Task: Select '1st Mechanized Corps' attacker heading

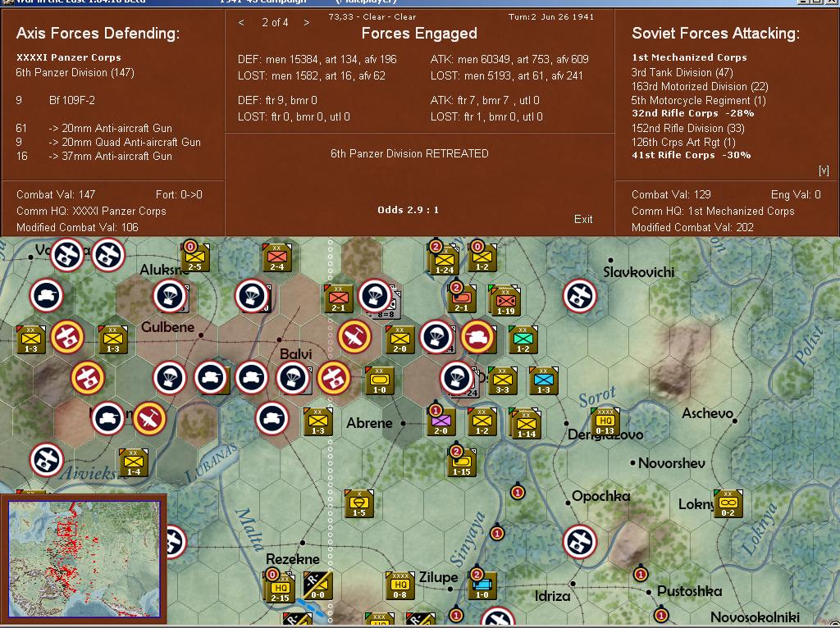Action: coord(689,57)
